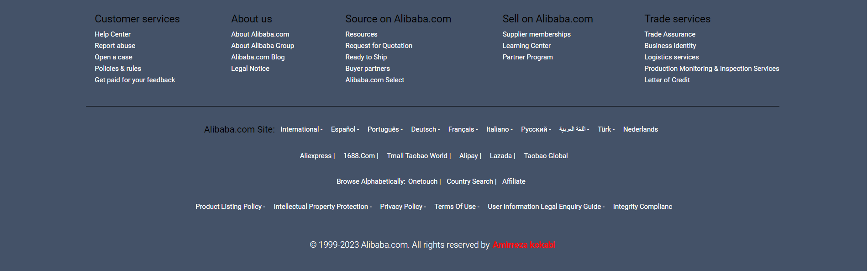Click the Ready to Ship link
Screen dimensions: 868x271
coord(366,57)
